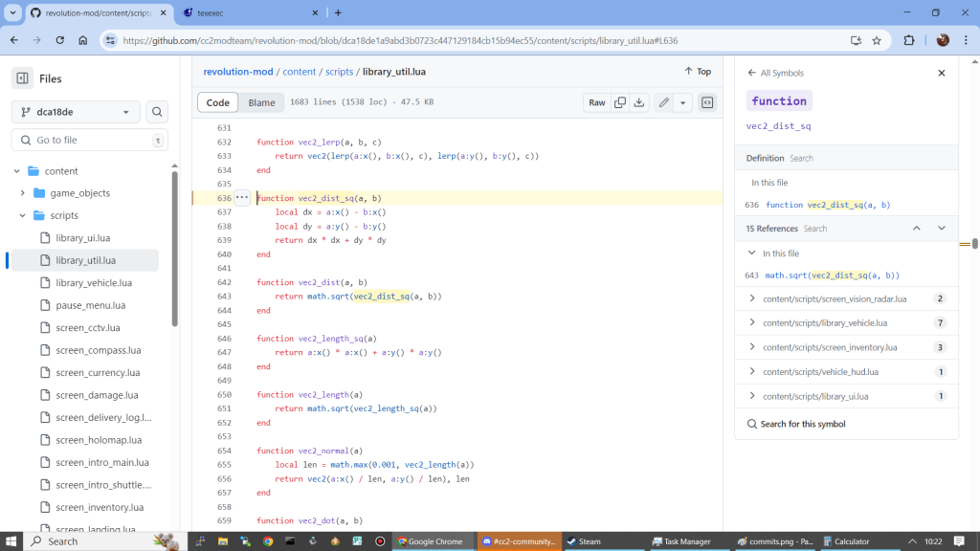Switch to Code view
Screen dimensions: 980x551
(x=218, y=102)
